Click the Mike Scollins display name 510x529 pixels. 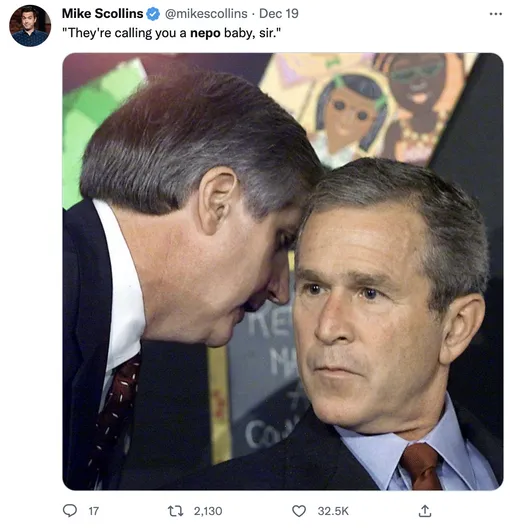[103, 13]
